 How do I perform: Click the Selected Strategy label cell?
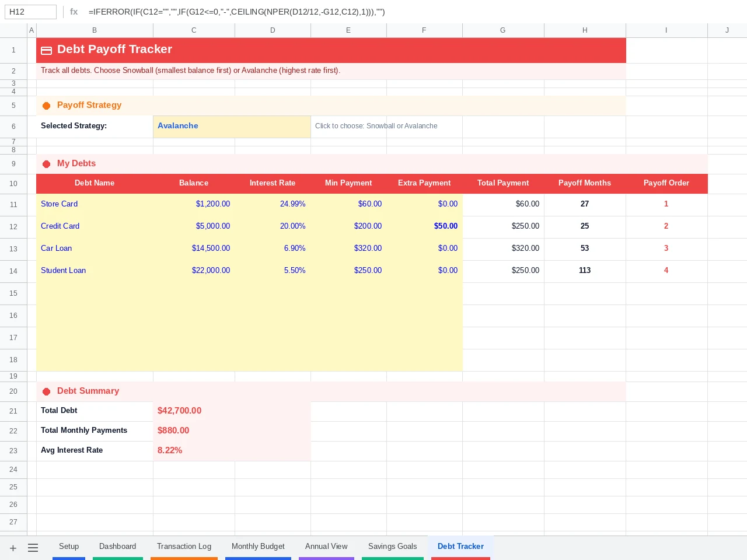point(95,127)
